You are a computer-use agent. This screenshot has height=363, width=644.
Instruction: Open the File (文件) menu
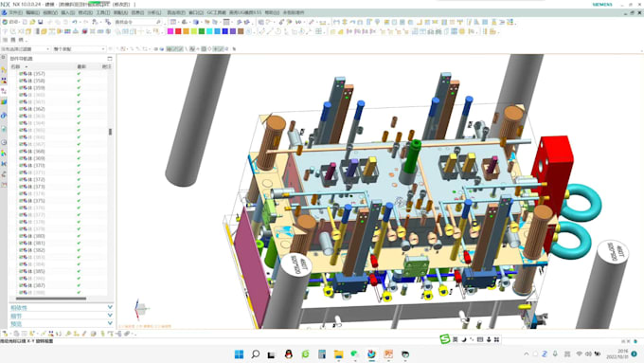[x=15, y=12]
